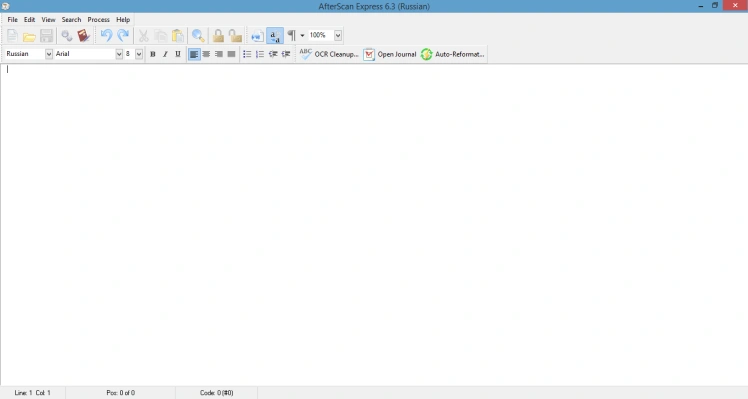748x399 pixels.
Task: Minimize the AfterScan Express window
Action: (x=701, y=6)
